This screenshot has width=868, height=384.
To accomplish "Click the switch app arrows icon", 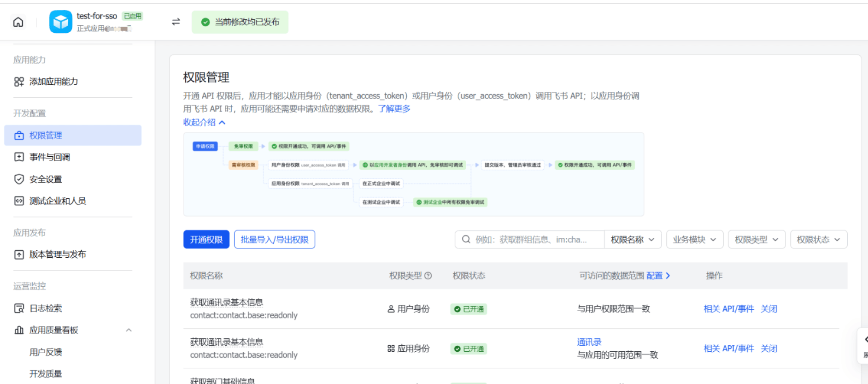I will coord(176,22).
